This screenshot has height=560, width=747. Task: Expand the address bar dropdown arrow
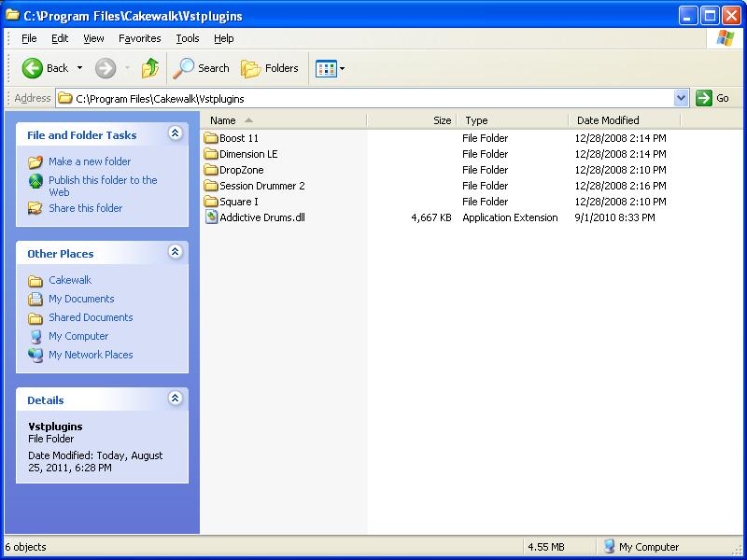pos(681,98)
